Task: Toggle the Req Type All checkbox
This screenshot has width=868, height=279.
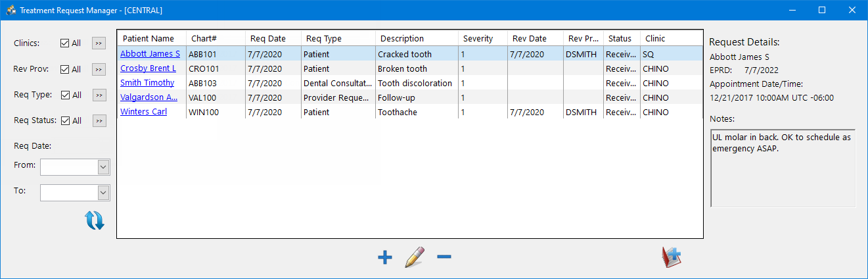Action: click(64, 95)
